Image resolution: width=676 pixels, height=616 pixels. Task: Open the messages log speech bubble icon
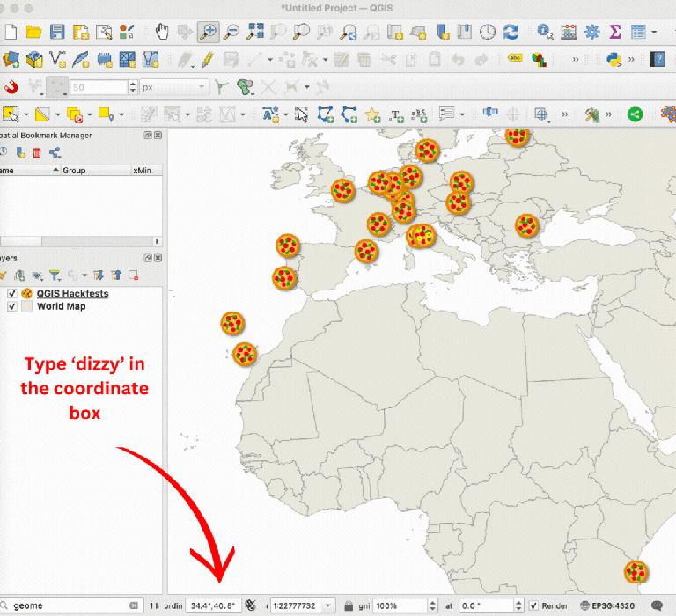coord(657,605)
